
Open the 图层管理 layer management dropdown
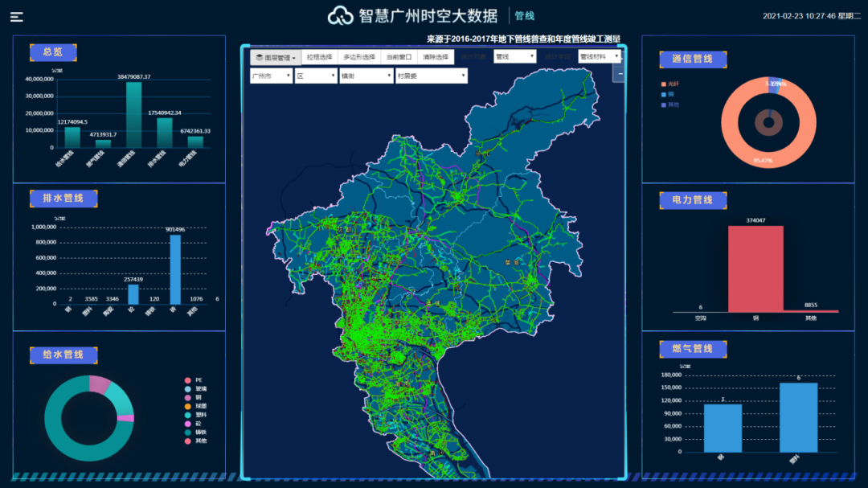point(276,57)
